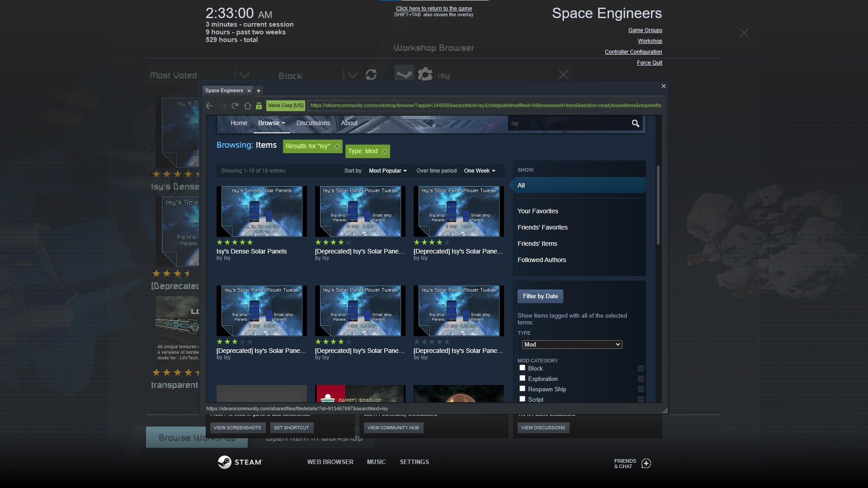
Task: Remove the Type: Mod filter tag
Action: click(x=385, y=151)
